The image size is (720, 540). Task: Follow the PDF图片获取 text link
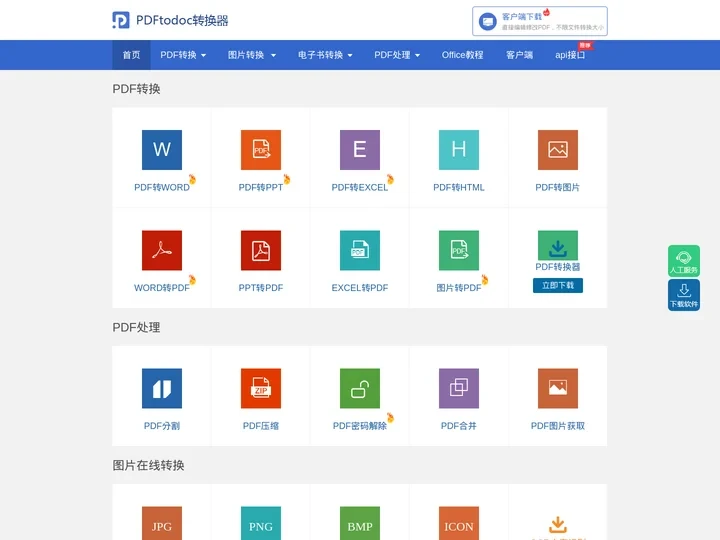point(558,426)
